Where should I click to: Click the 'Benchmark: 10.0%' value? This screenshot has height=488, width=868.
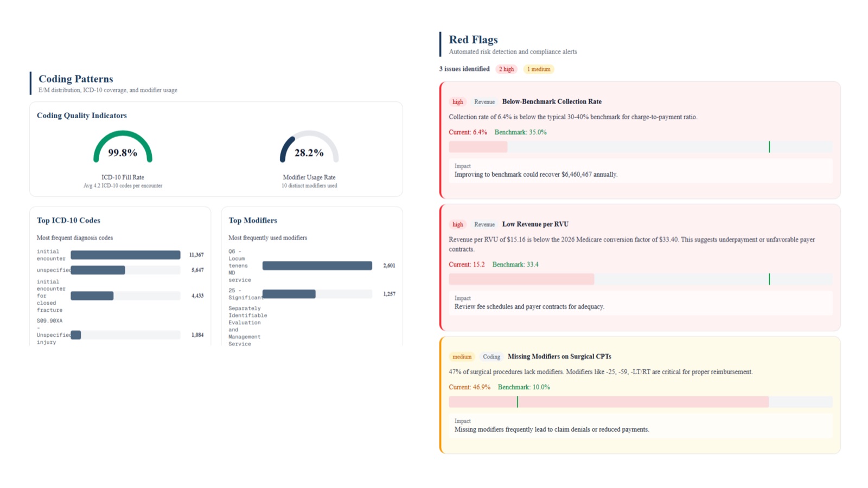524,387
